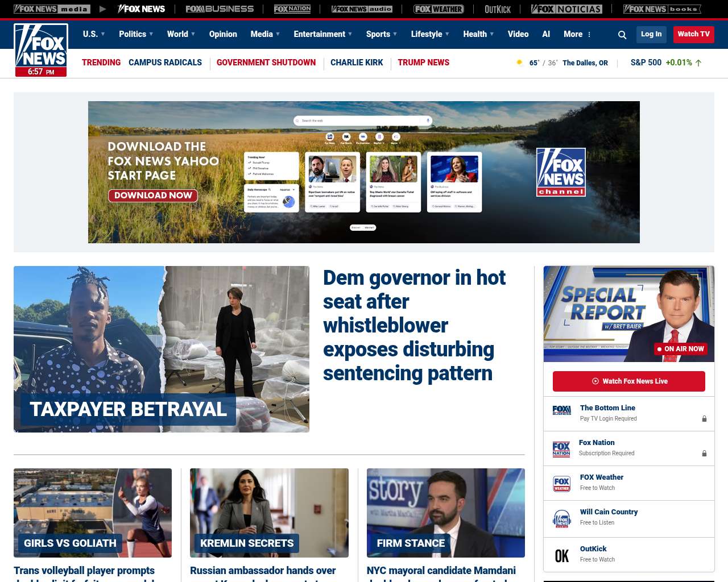
Task: Expand the U.S. dropdown menu
Action: (x=94, y=34)
